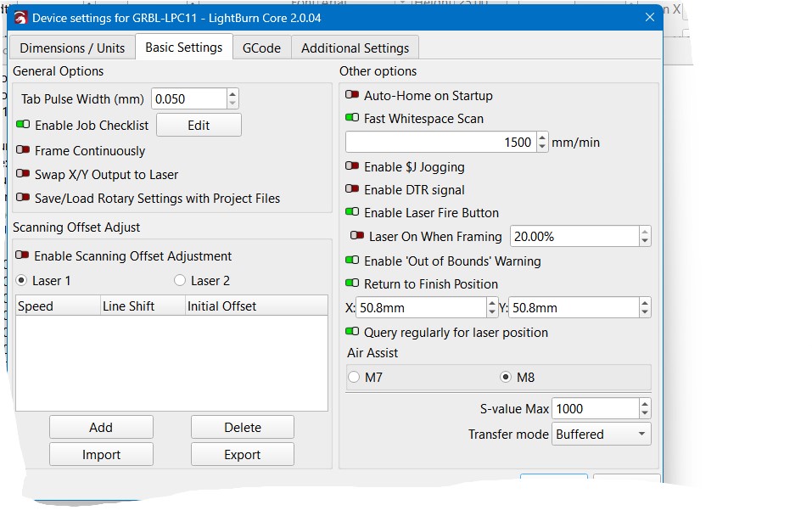Click the Laser On When Framing percentage field

[x=574, y=236]
